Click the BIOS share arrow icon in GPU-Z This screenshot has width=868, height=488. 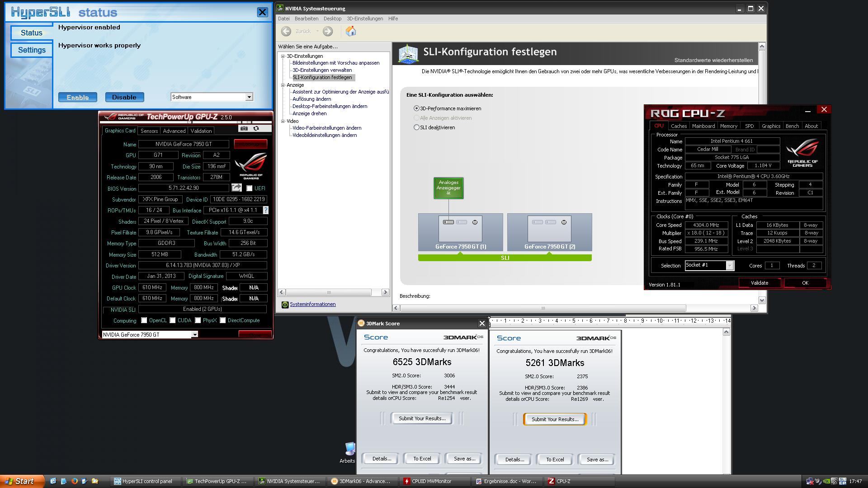236,188
